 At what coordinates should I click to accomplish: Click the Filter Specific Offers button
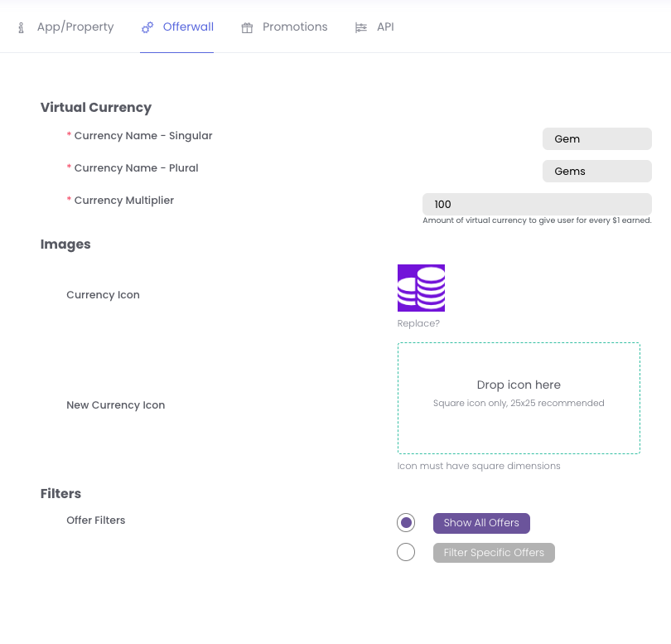tap(494, 553)
